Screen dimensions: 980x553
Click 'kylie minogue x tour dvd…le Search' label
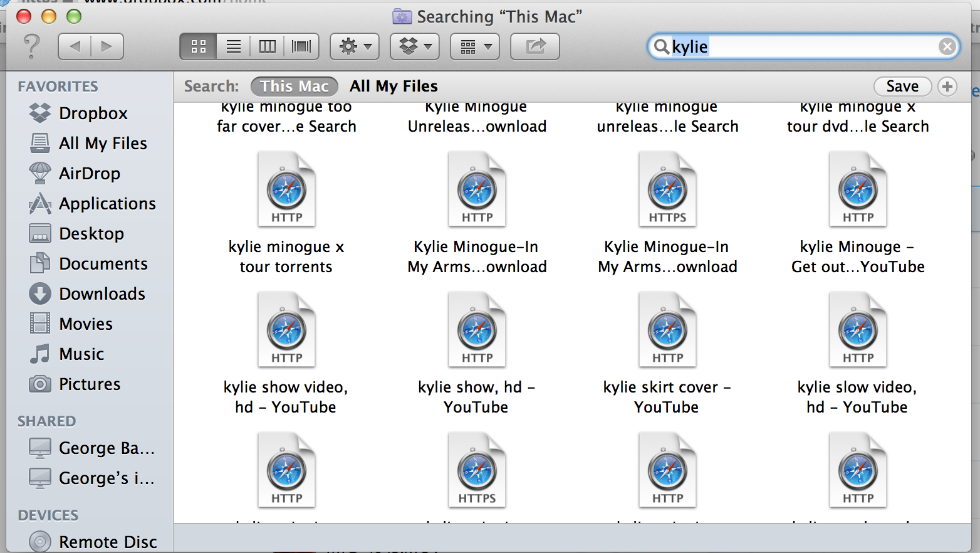pyautogui.click(x=858, y=117)
